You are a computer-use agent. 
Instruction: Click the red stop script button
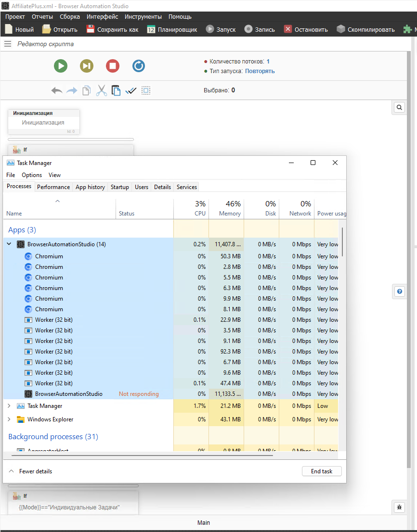click(x=113, y=66)
